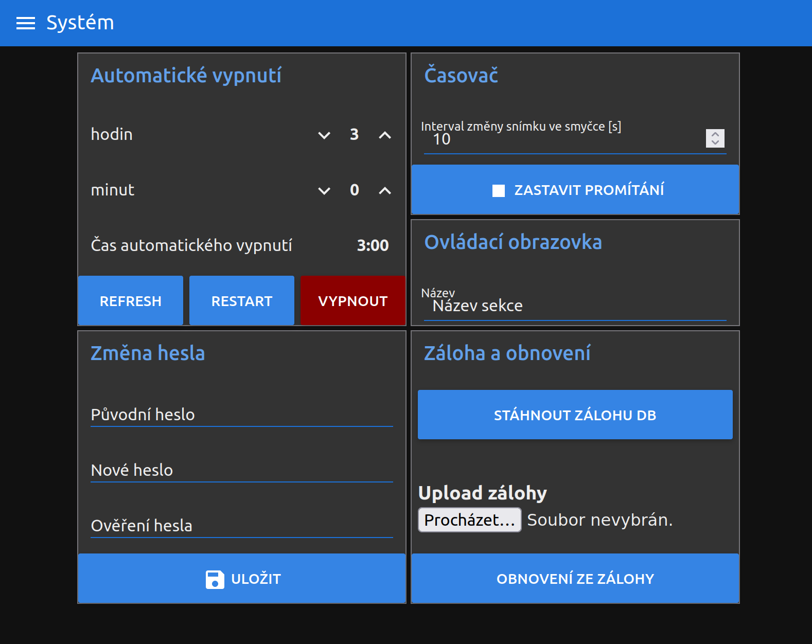Click the stop square icon in Zastavit promítání
The width and height of the screenshot is (812, 644).
[x=498, y=191]
